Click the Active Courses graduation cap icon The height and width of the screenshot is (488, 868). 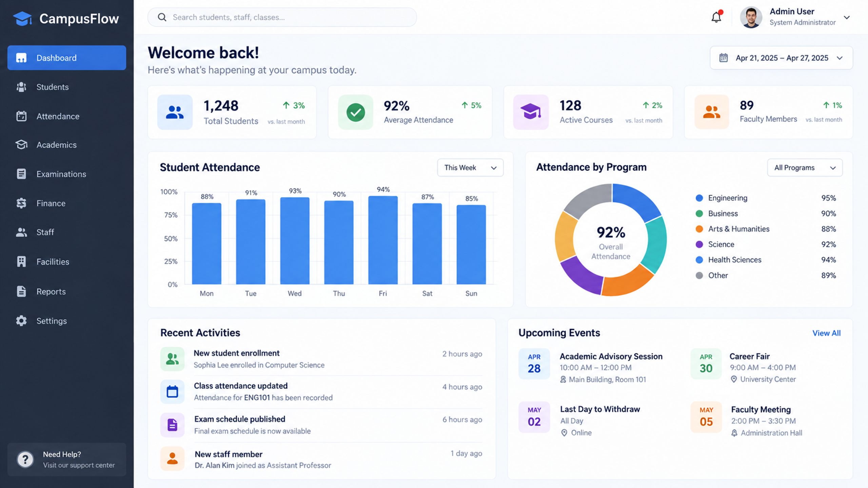[x=531, y=112]
